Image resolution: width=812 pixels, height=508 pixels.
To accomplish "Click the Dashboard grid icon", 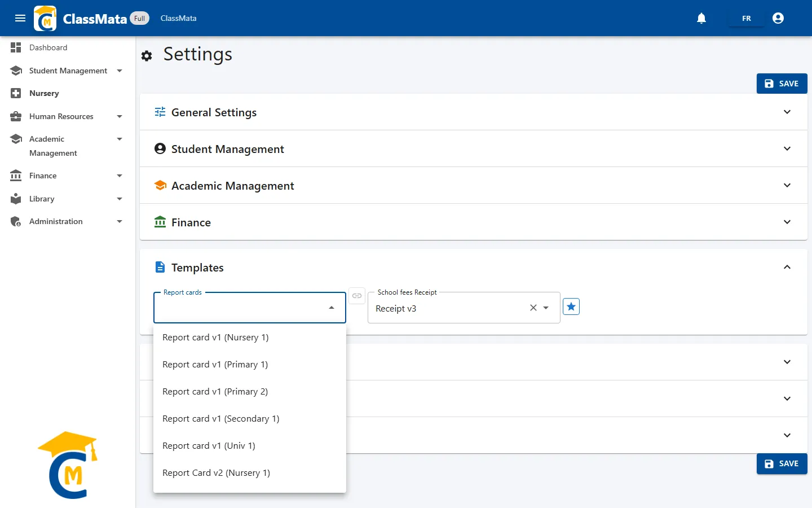I will [16, 47].
